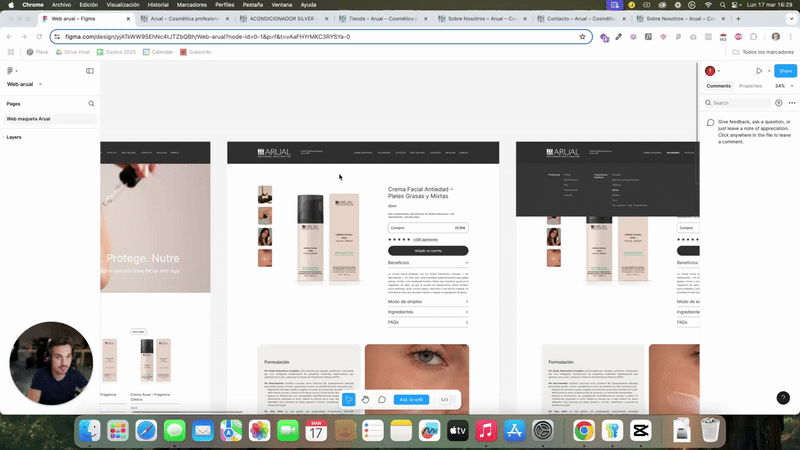Click the Chrome back arrow
Screen dimensions: 800x450
pos(9,37)
